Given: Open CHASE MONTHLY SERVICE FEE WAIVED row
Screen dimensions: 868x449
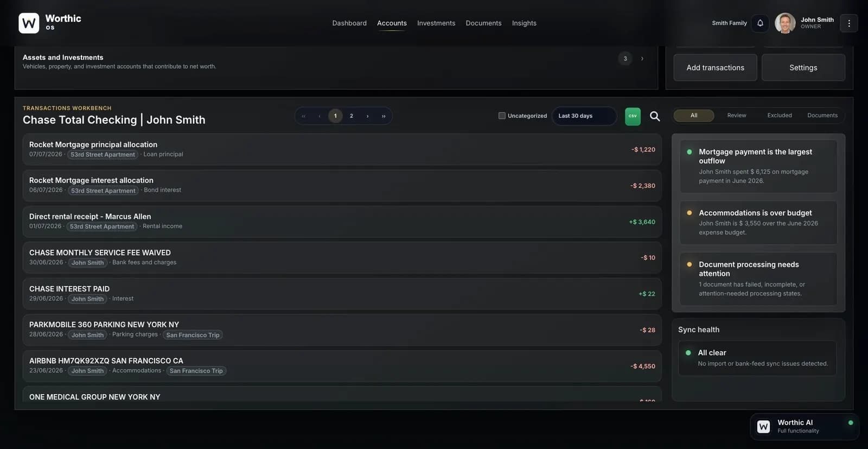Looking at the screenshot, I should [342, 257].
